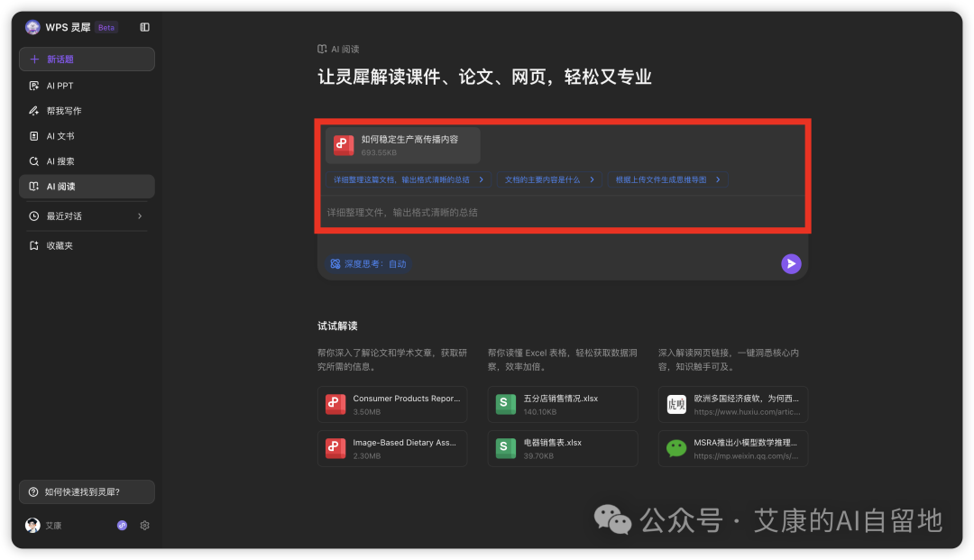Screen dimensions: 974x560
Task: Select the AI 阅读 reading feature
Action: coord(60,187)
